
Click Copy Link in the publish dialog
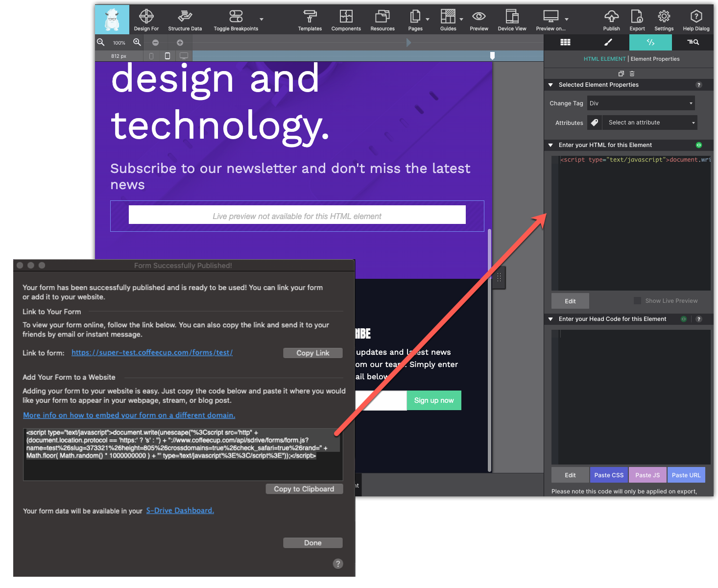coord(313,353)
